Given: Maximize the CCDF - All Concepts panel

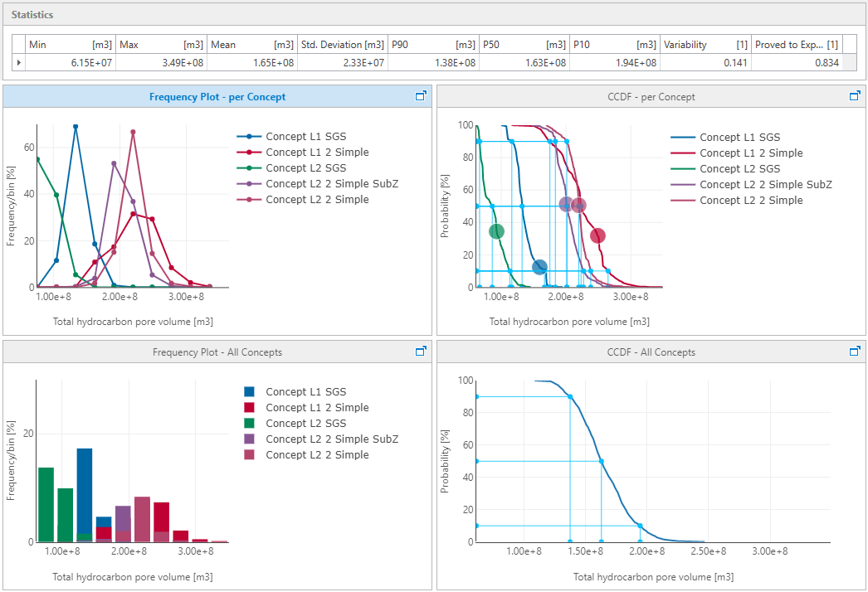Looking at the screenshot, I should click(x=855, y=352).
